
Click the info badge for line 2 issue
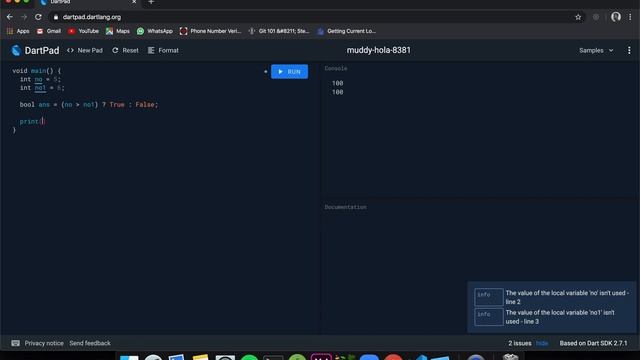pos(489,297)
